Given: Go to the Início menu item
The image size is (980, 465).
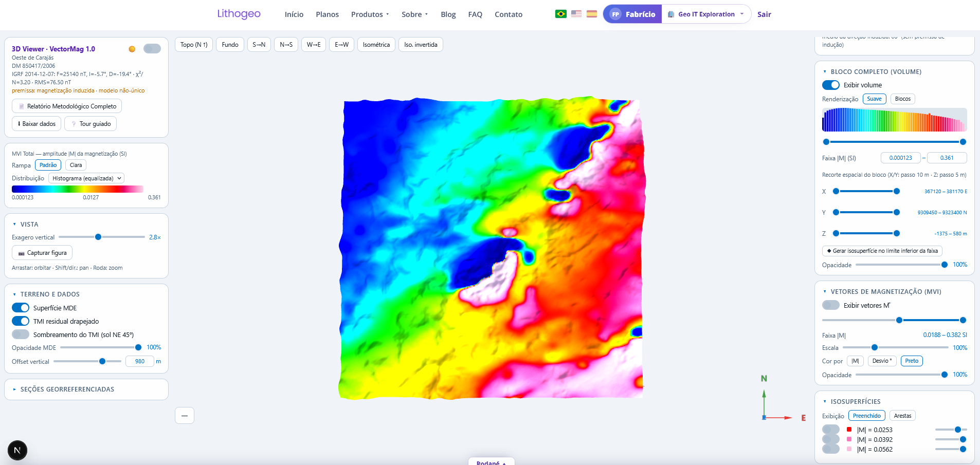Looking at the screenshot, I should coord(294,14).
